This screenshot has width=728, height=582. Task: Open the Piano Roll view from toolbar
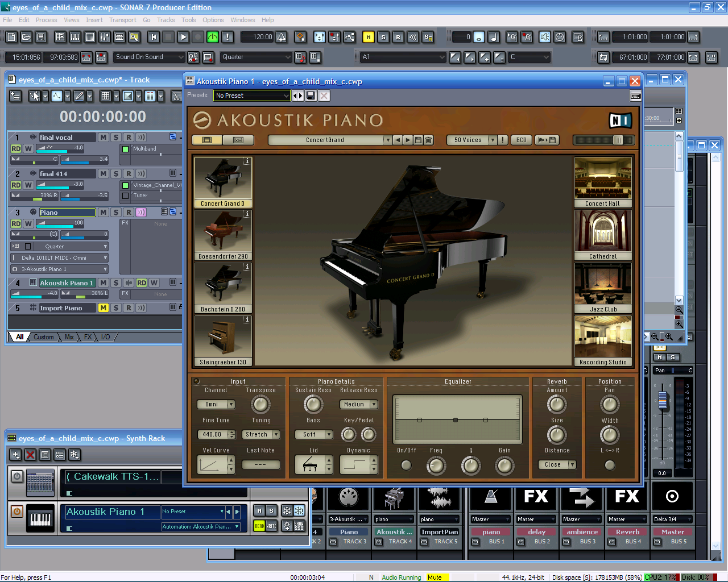point(75,37)
